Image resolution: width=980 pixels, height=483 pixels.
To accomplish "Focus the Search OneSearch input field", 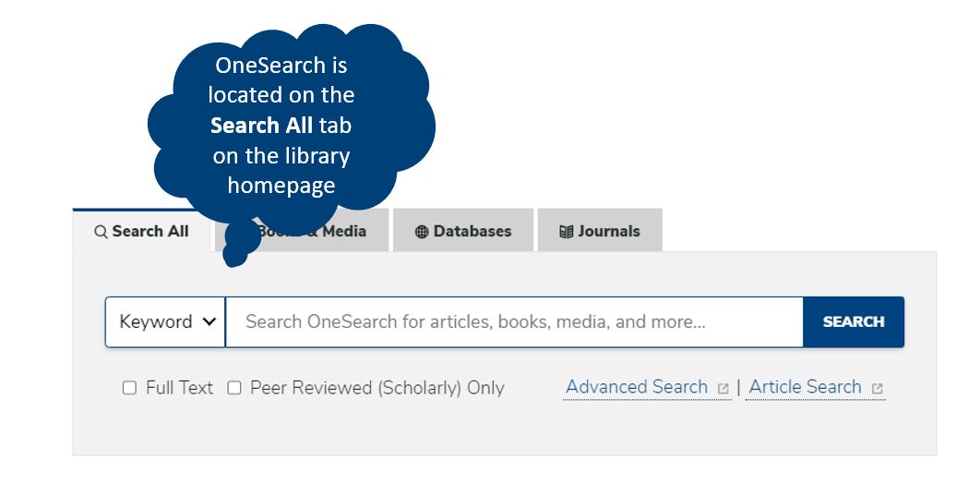I will tap(514, 321).
